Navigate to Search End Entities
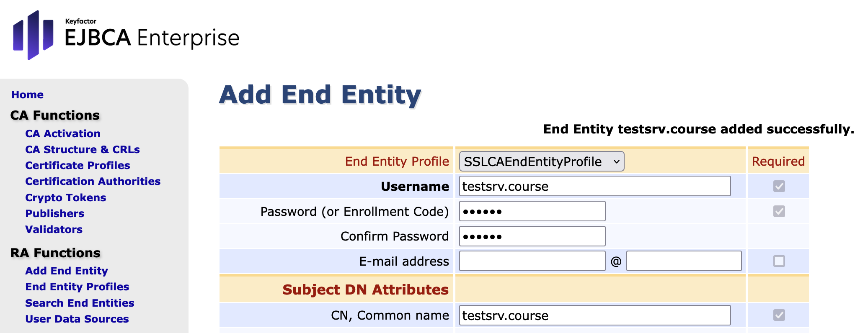 80,303
